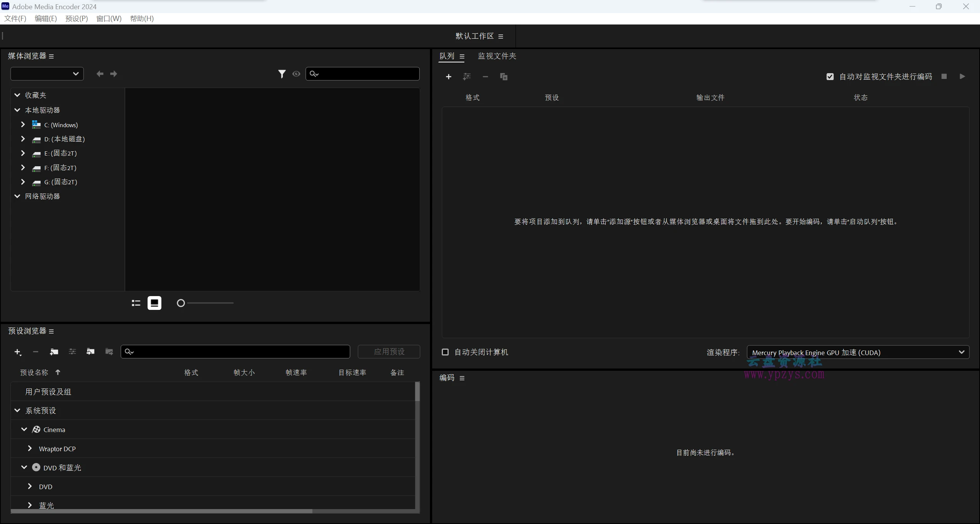Screen dimensions: 980x524
Task: Click the Duplicate item icon in Queue
Action: (503, 77)
